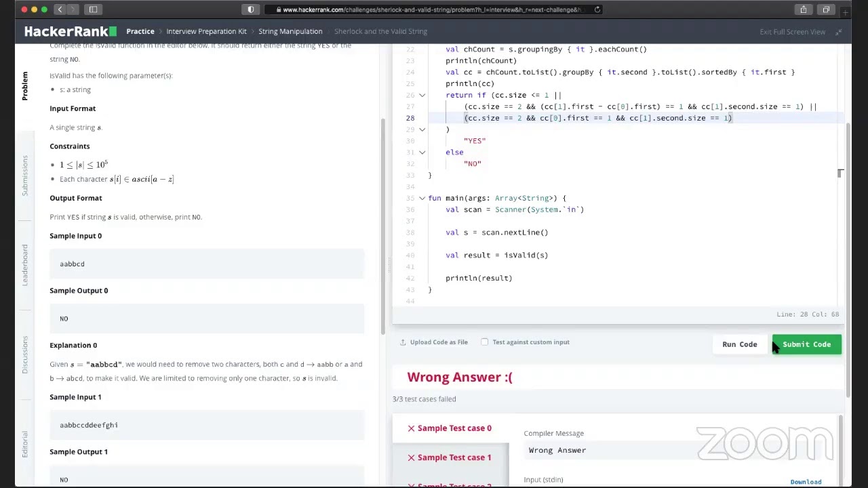868x488 pixels.
Task: Click Exit Full Screen View
Action: pyautogui.click(x=792, y=32)
